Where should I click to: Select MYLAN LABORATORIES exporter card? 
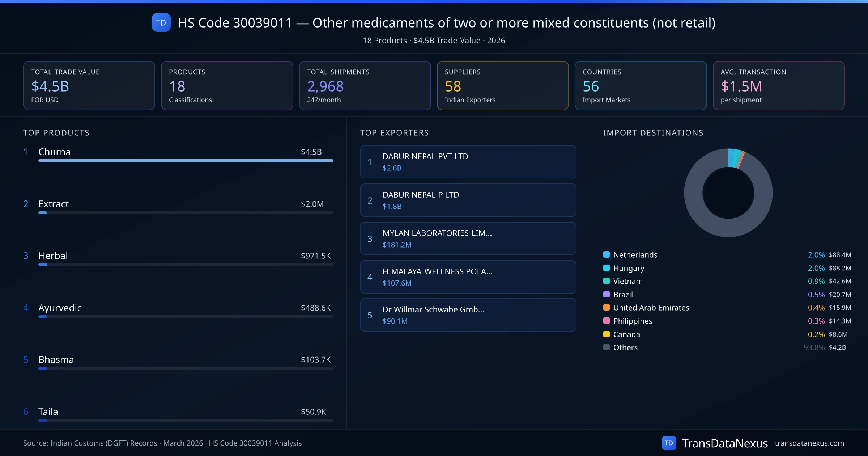coord(468,238)
